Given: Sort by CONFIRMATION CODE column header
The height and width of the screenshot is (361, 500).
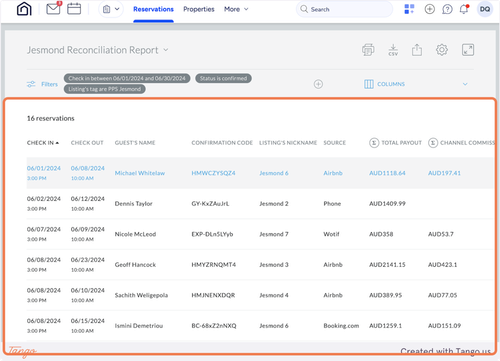Looking at the screenshot, I should pos(222,143).
